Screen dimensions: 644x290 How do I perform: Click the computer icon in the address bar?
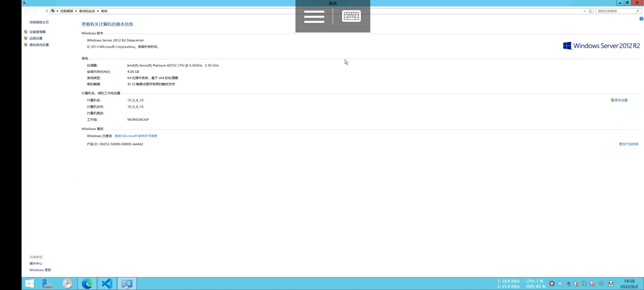click(x=53, y=11)
